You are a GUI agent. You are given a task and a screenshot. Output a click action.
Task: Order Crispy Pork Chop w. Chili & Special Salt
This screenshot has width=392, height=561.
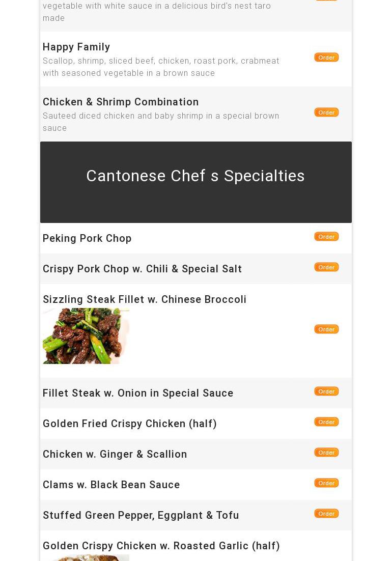coord(326,267)
